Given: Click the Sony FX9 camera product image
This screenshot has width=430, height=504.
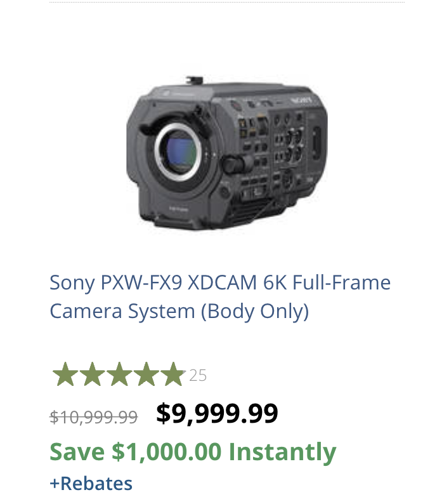Looking at the screenshot, I should 227,152.
